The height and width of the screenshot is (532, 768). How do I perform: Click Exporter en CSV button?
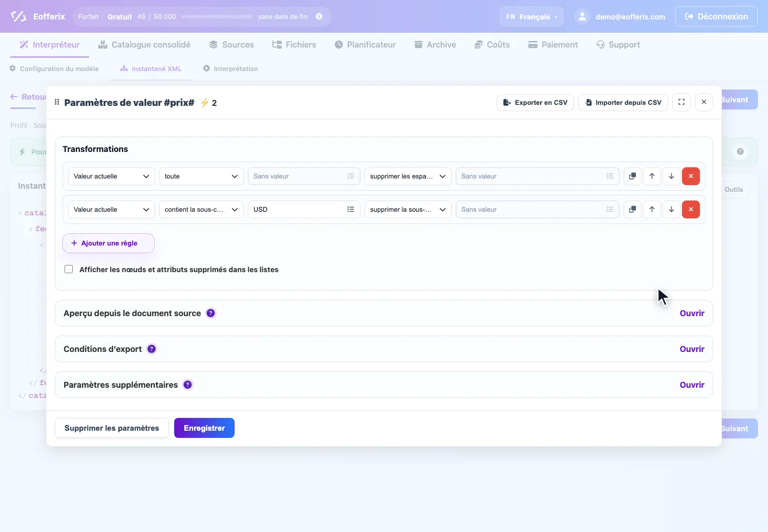535,102
